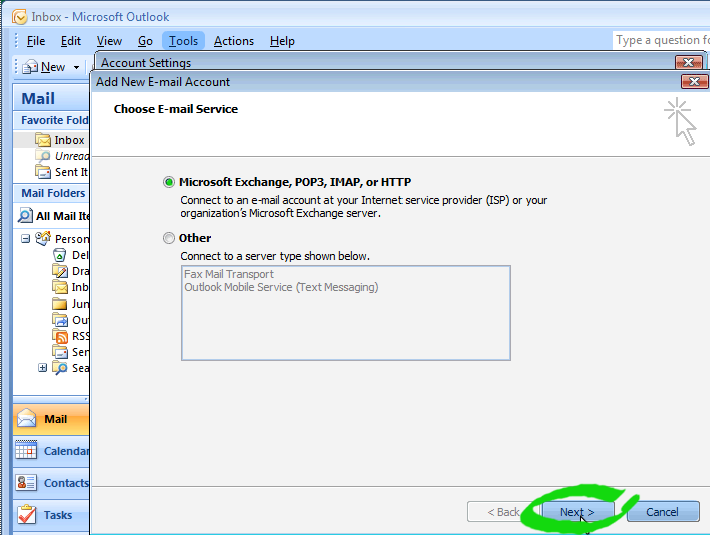
Task: Click the Mail Folders header
Action: coord(53,193)
